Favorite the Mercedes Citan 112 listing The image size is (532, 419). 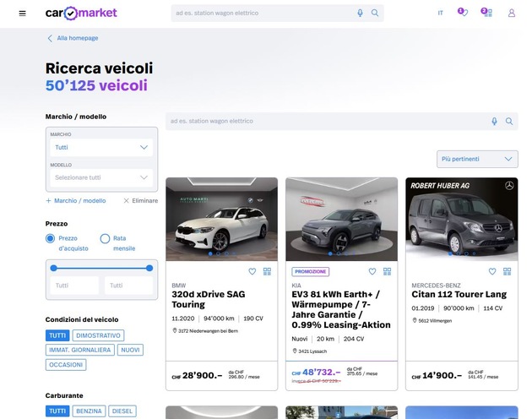coord(491,271)
